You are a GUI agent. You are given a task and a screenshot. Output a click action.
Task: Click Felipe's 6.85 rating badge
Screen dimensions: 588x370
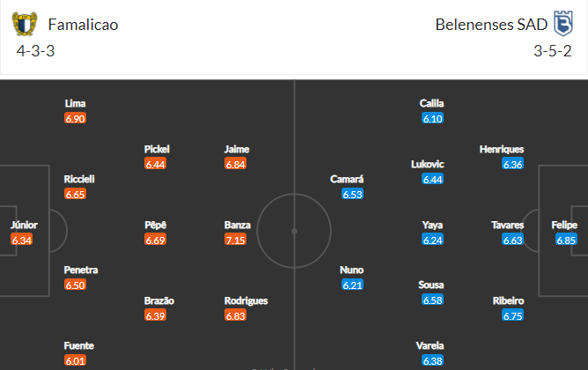(x=566, y=240)
